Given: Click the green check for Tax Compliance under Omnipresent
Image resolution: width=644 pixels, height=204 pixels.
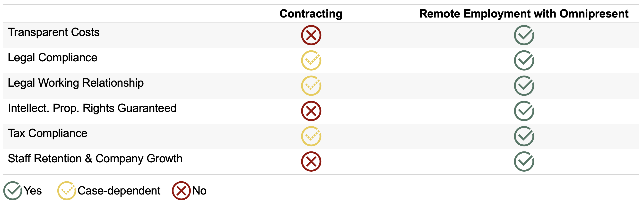Looking at the screenshot, I should [x=524, y=136].
